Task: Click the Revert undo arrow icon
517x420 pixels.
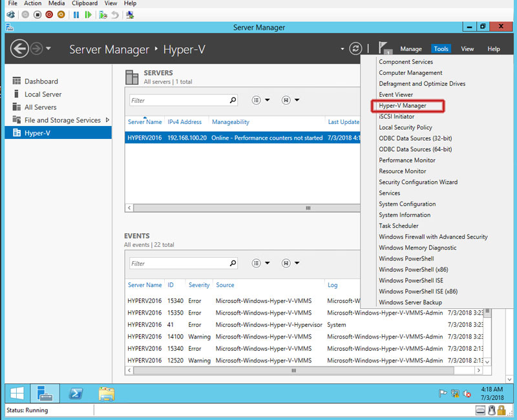Action: pos(115,15)
